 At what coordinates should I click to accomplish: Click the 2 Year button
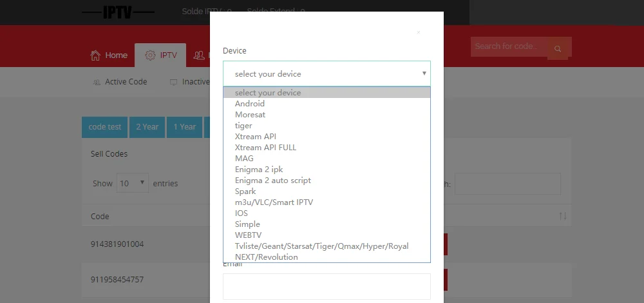pyautogui.click(x=147, y=127)
